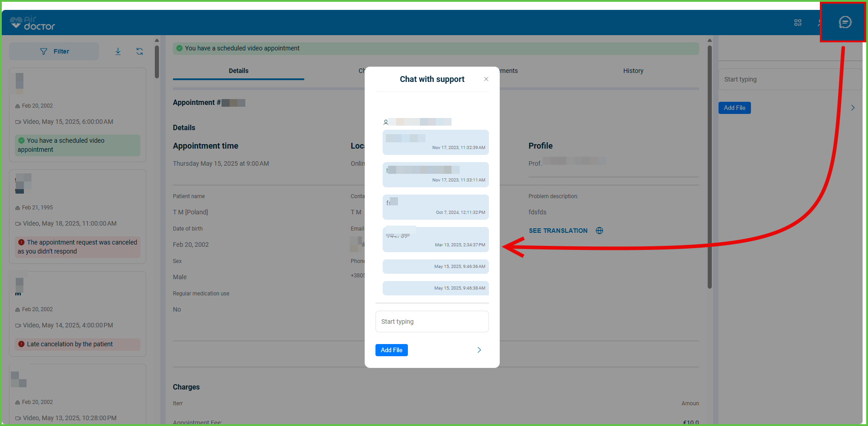Close the Chat with support dialog
868x426 pixels.
(486, 79)
